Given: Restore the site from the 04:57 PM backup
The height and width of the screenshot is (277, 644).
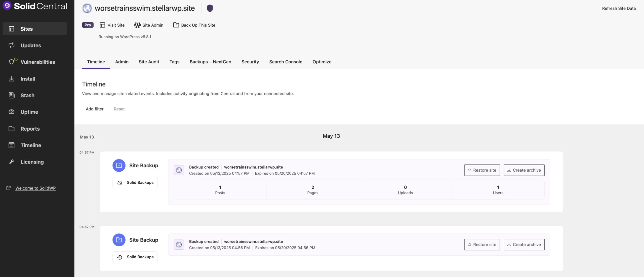Looking at the screenshot, I should (481, 170).
